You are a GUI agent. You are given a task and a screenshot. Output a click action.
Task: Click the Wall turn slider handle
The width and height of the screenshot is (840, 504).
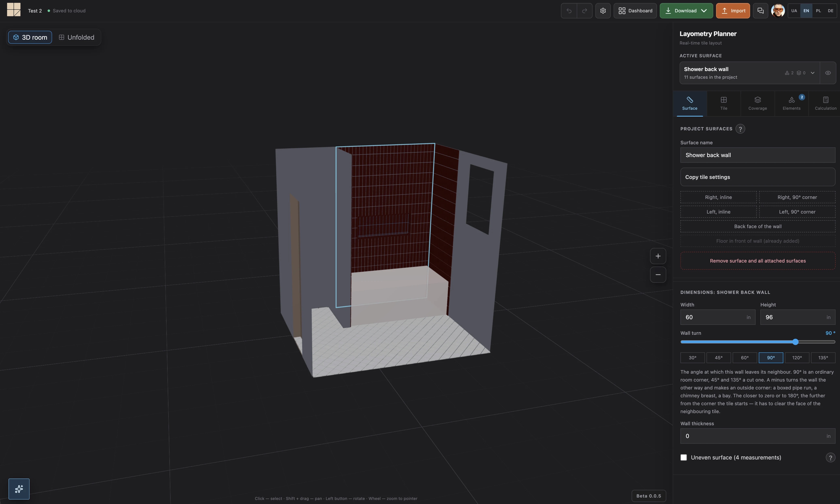click(x=795, y=342)
